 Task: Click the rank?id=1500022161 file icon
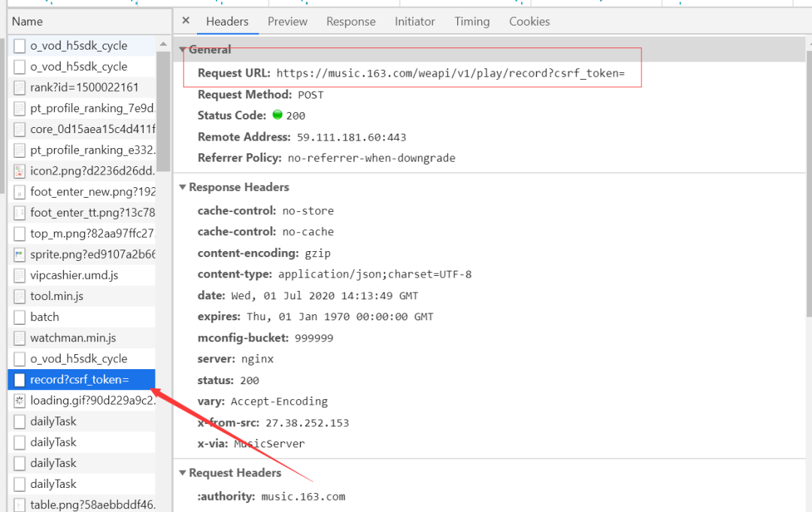[x=20, y=87]
